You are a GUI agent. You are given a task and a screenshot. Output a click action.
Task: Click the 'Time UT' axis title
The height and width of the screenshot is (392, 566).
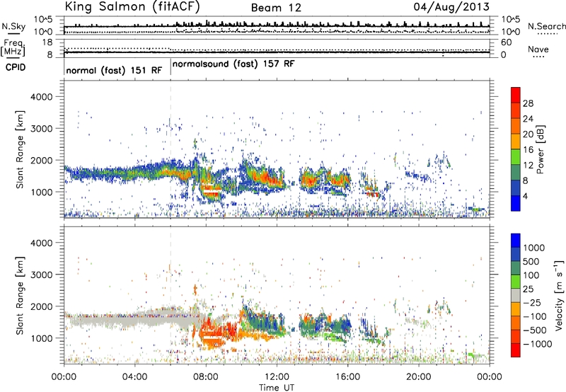pyautogui.click(x=277, y=388)
